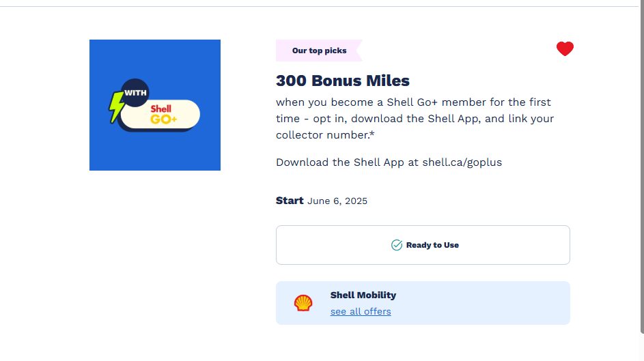Click the June 6, 2025 start date

pos(337,201)
